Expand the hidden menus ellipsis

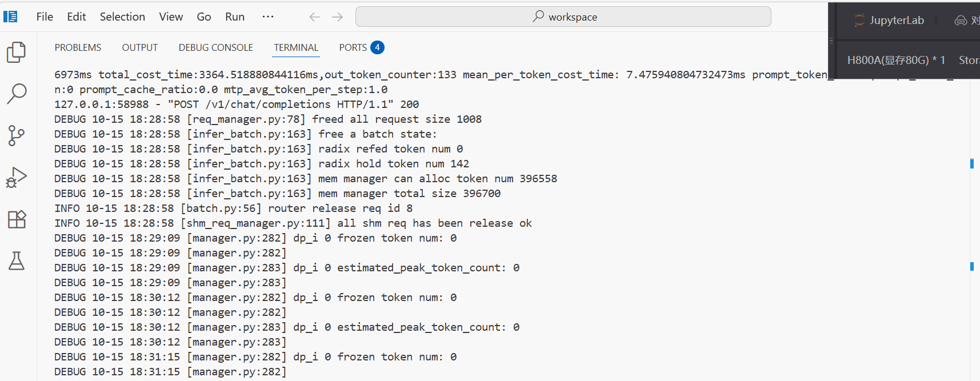(268, 17)
